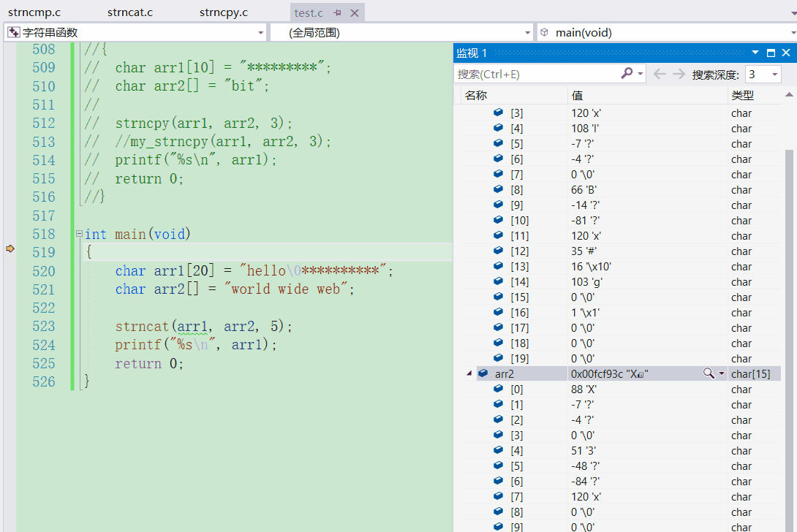Select the row with value 88 'X'
This screenshot has width=797, height=532.
620,389
